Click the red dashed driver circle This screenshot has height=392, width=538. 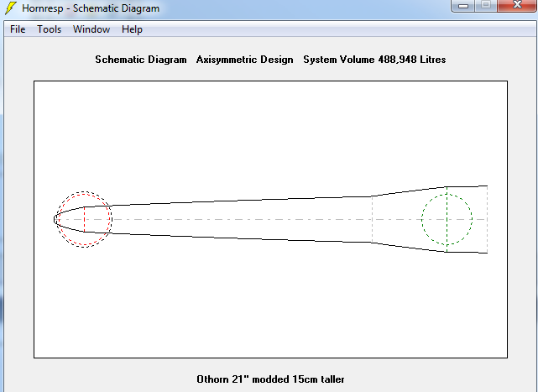(84, 220)
